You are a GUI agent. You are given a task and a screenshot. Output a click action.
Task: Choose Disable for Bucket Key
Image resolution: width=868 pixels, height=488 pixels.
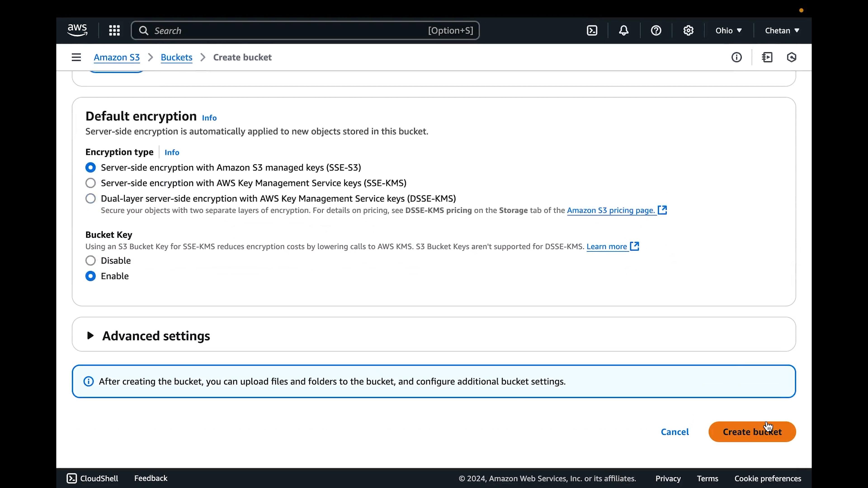90,260
